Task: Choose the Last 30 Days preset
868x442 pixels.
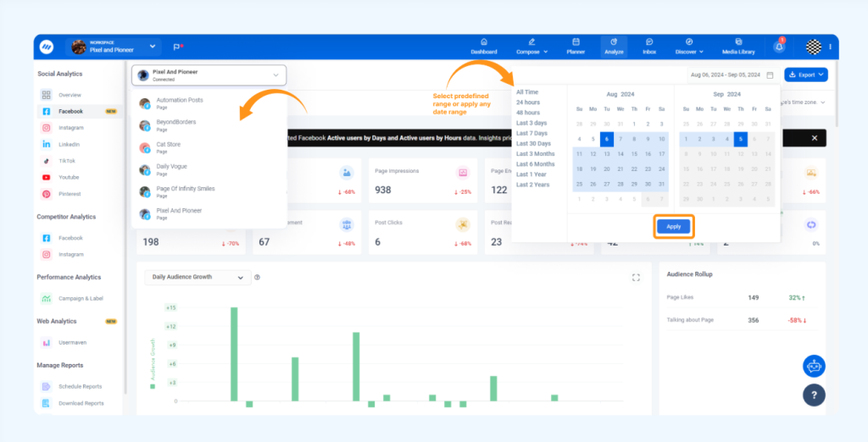Action: (532, 143)
